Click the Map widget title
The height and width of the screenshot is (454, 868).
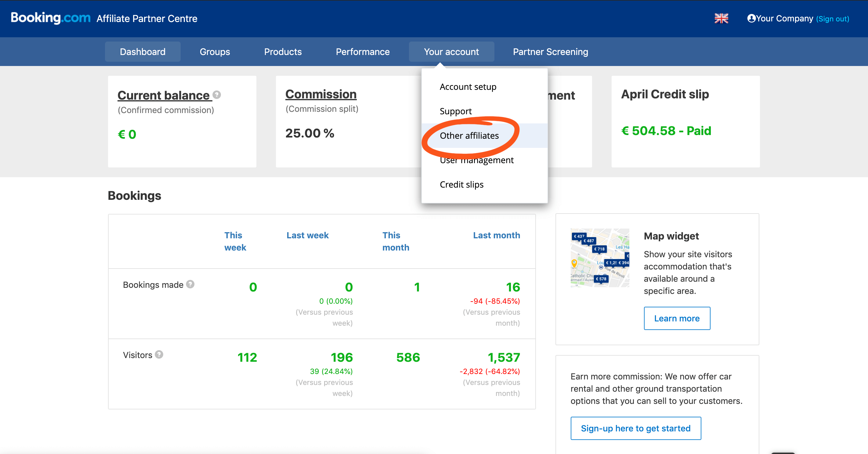point(671,236)
